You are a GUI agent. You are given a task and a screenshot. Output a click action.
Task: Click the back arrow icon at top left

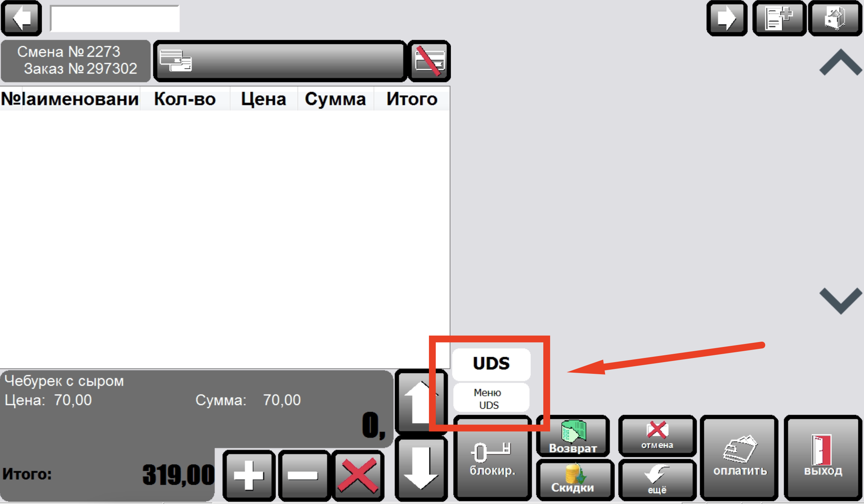coord(22,18)
